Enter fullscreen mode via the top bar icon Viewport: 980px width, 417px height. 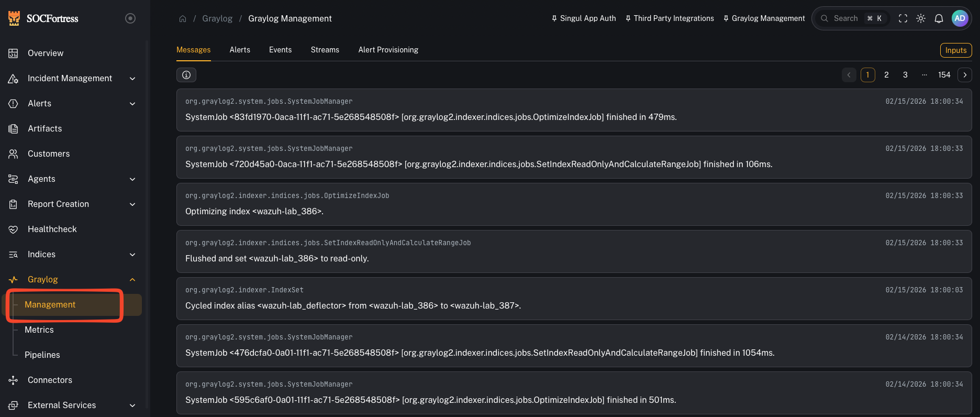[903, 18]
